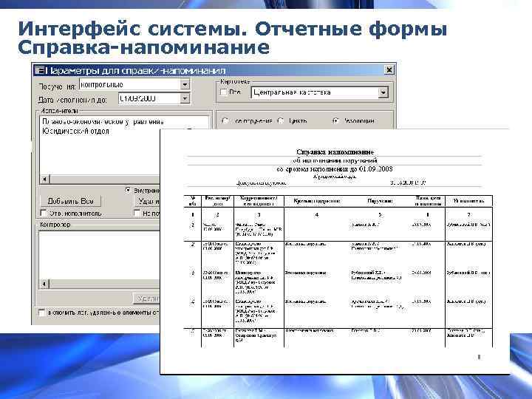The width and height of the screenshot is (532, 399).
Task: Click report line 'со сроком исполнения до 01.09.2008'
Action: 335,168
